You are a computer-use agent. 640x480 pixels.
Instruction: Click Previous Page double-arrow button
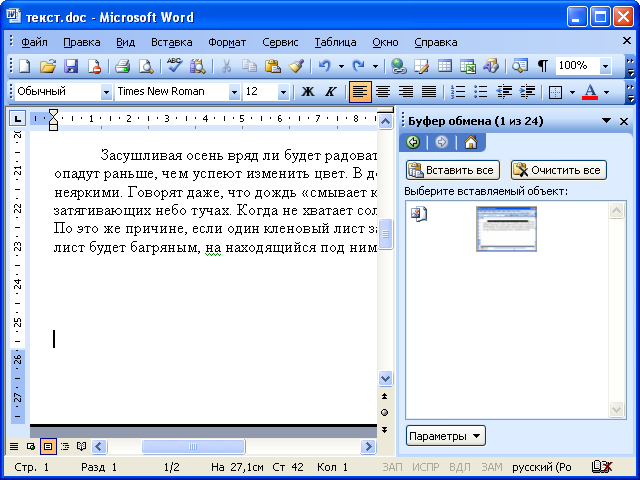[384, 396]
